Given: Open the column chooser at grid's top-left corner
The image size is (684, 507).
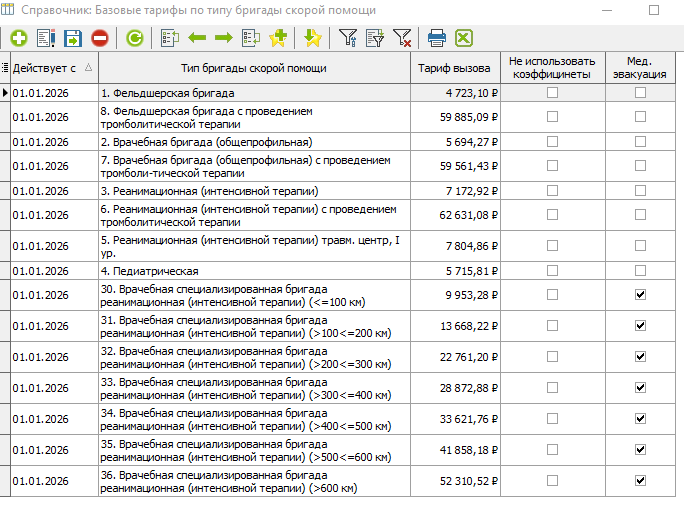Looking at the screenshot, I should [6, 68].
